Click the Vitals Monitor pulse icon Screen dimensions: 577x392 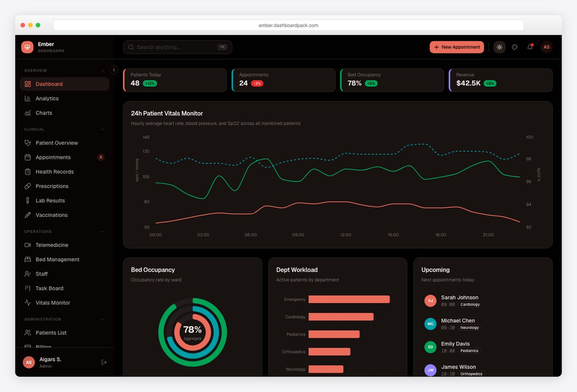(x=28, y=303)
